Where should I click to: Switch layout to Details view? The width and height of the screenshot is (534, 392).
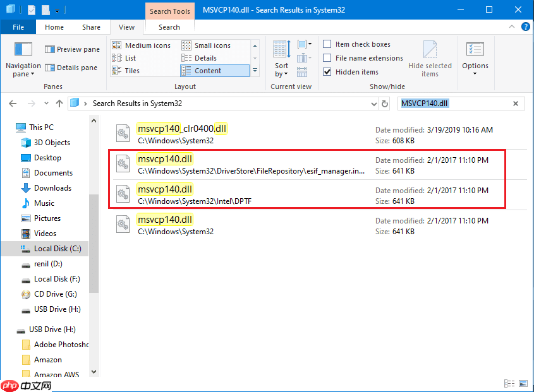[x=199, y=58]
